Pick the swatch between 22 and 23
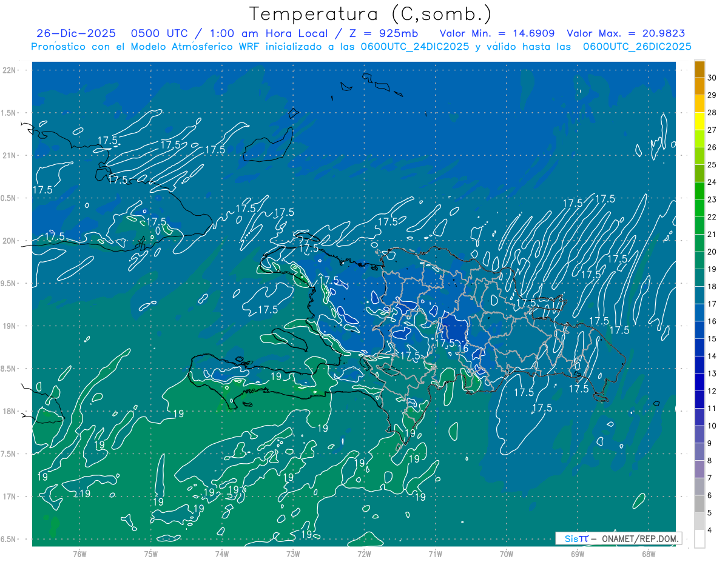Screen dimensions: 728x562 (x=700, y=208)
